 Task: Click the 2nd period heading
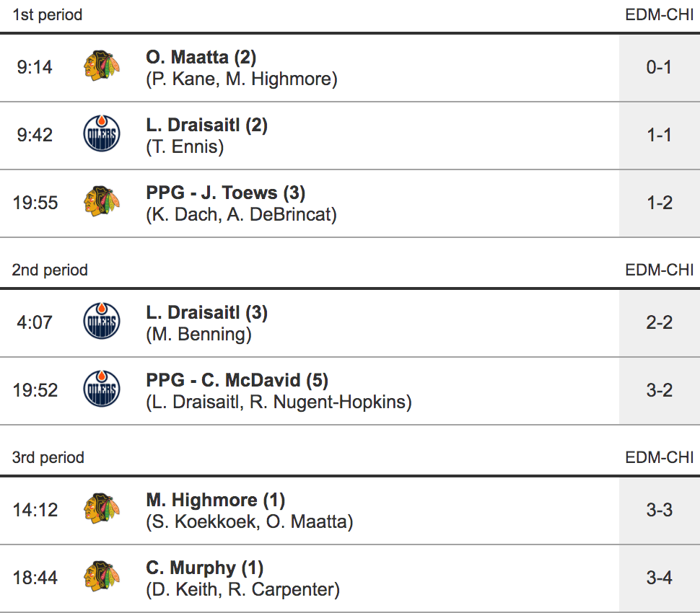point(50,270)
